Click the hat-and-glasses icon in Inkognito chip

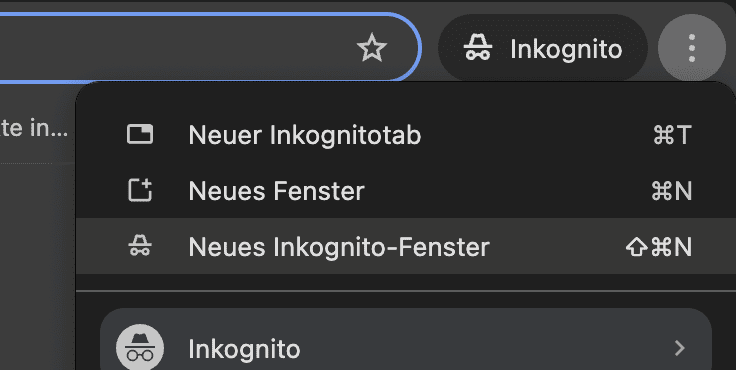tap(478, 48)
